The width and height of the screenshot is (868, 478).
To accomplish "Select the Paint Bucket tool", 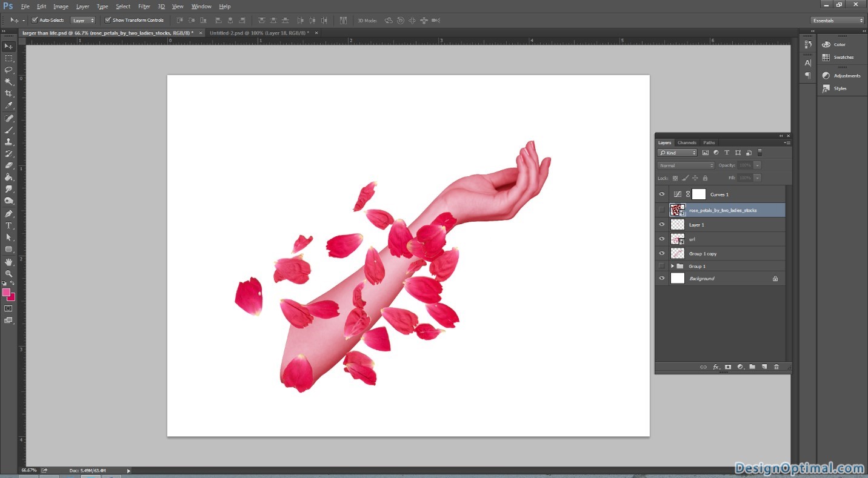I will 8,177.
